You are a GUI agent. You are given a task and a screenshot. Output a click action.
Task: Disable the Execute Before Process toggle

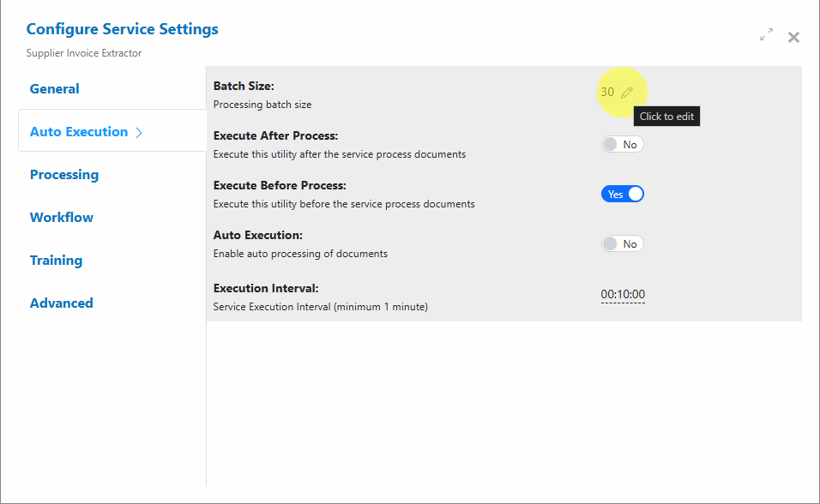623,194
